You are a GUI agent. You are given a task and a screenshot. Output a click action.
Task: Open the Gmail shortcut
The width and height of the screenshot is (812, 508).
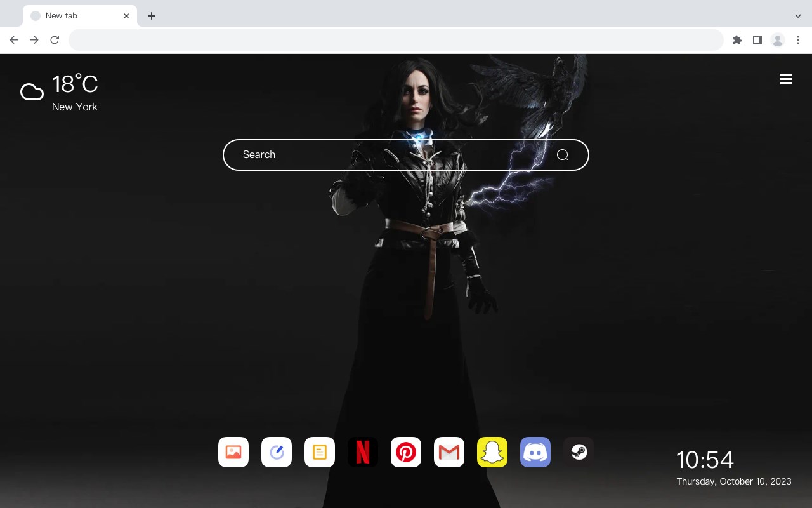click(449, 452)
